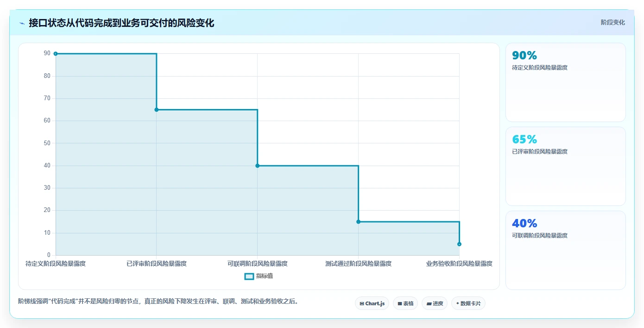Click 已评审阶段风险暴露度 x-axis label
The width and height of the screenshot is (644, 328).
(157, 264)
